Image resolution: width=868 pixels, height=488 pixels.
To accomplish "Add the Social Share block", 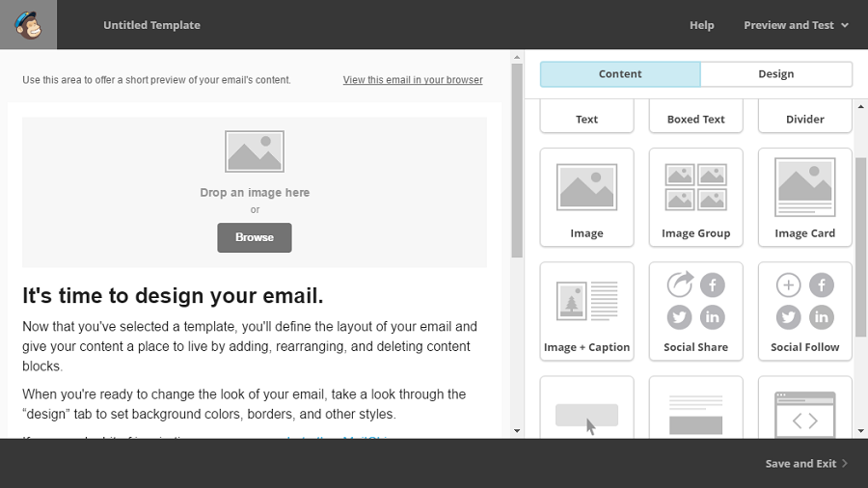I will click(x=695, y=312).
